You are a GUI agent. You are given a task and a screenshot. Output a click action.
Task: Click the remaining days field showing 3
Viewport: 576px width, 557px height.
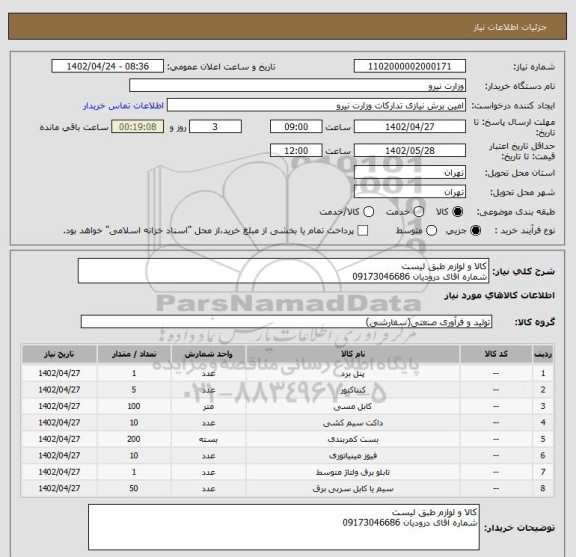215,127
